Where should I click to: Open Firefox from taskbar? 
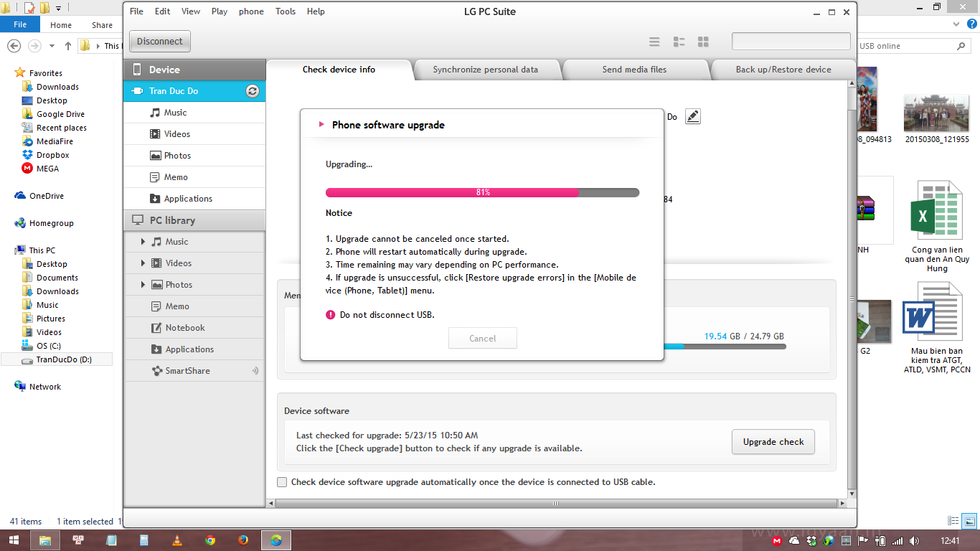(243, 540)
